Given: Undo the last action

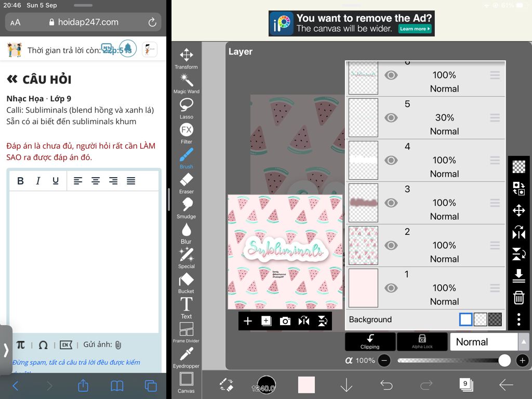Looking at the screenshot, I should tap(386, 385).
